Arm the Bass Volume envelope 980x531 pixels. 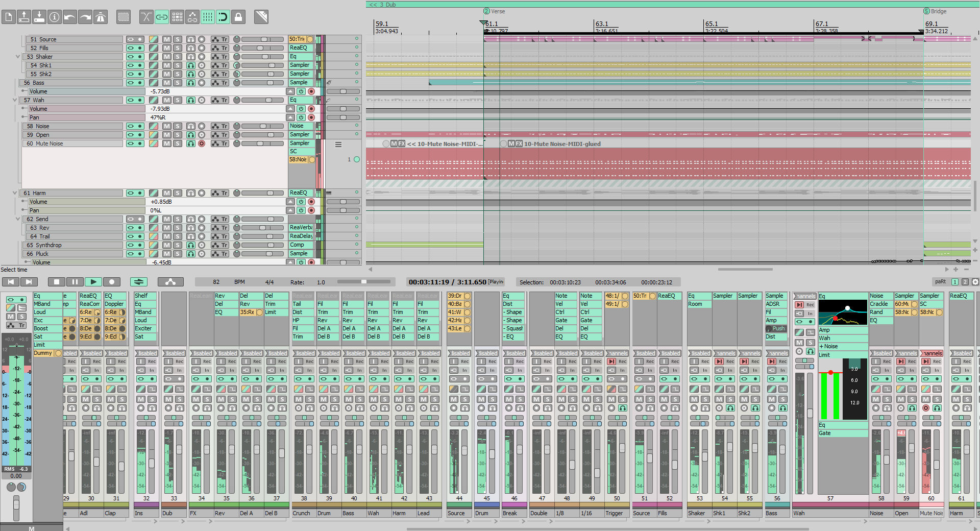pyautogui.click(x=311, y=91)
